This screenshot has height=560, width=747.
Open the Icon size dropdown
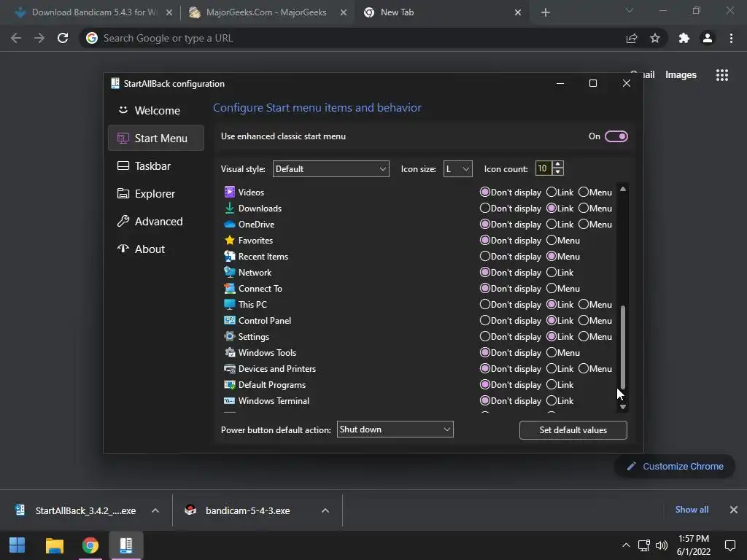[458, 169]
